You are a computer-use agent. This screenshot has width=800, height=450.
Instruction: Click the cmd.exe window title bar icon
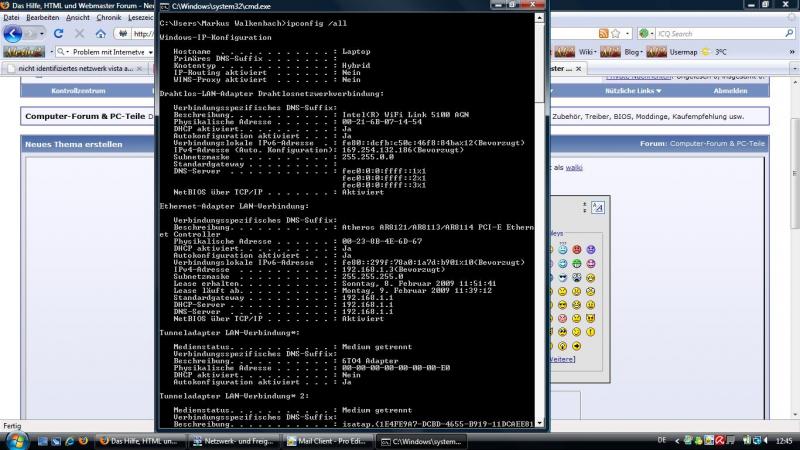point(165,6)
